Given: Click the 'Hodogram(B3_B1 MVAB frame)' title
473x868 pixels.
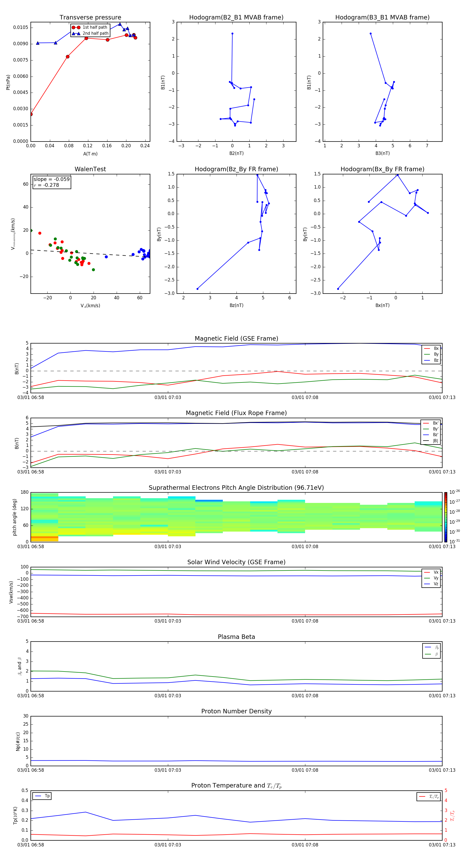Looking at the screenshot, I should coord(382,18).
